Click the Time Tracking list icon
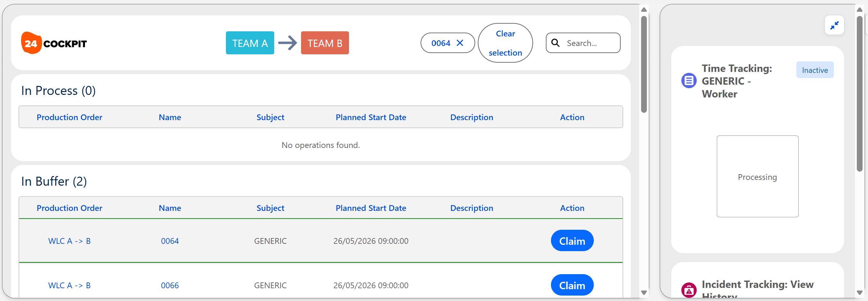The width and height of the screenshot is (868, 301). click(689, 81)
